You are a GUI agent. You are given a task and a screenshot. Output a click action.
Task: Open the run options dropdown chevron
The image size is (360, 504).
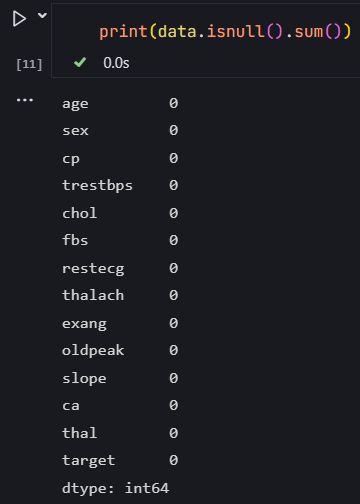pos(42,15)
